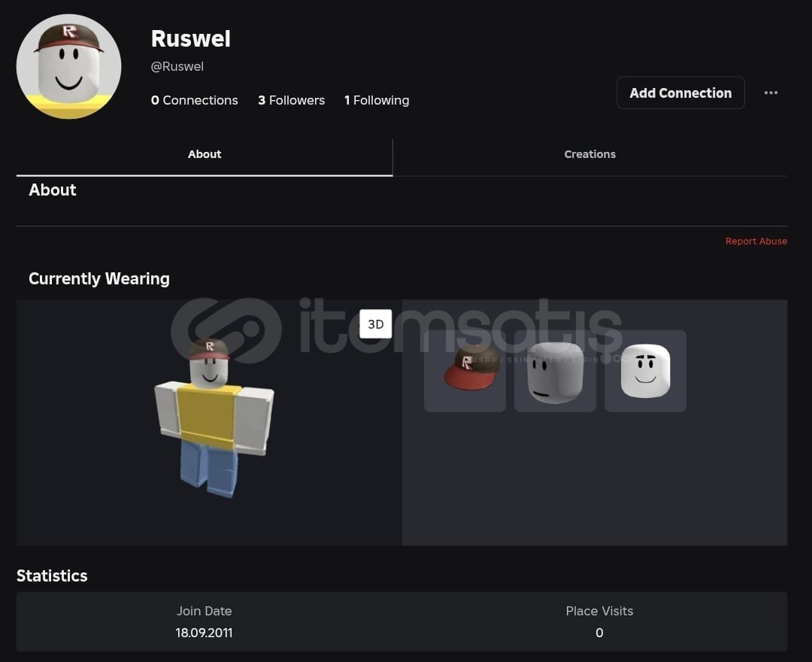
Task: Click the Add Connection button
Action: pos(680,93)
